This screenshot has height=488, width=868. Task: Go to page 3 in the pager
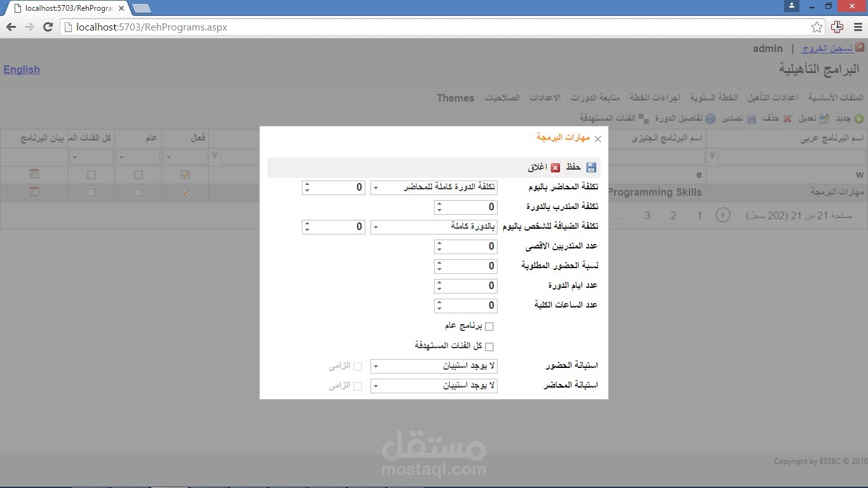point(648,215)
